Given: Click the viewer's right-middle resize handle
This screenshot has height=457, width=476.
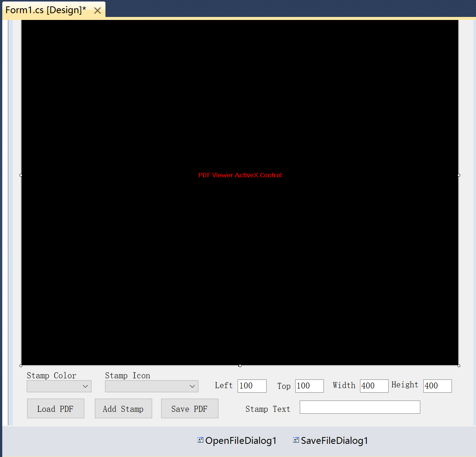Looking at the screenshot, I should tap(459, 175).
